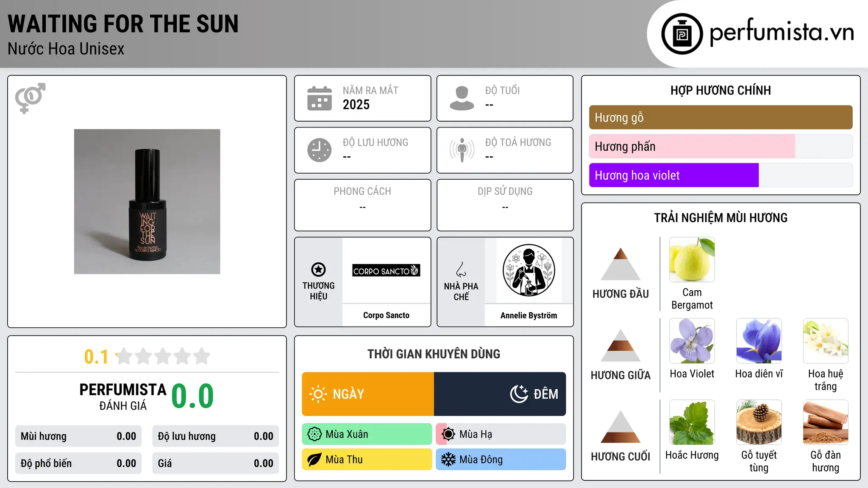Click the leaf icon for Mùa Thu
Screen dimensions: 868x488
coord(314,460)
